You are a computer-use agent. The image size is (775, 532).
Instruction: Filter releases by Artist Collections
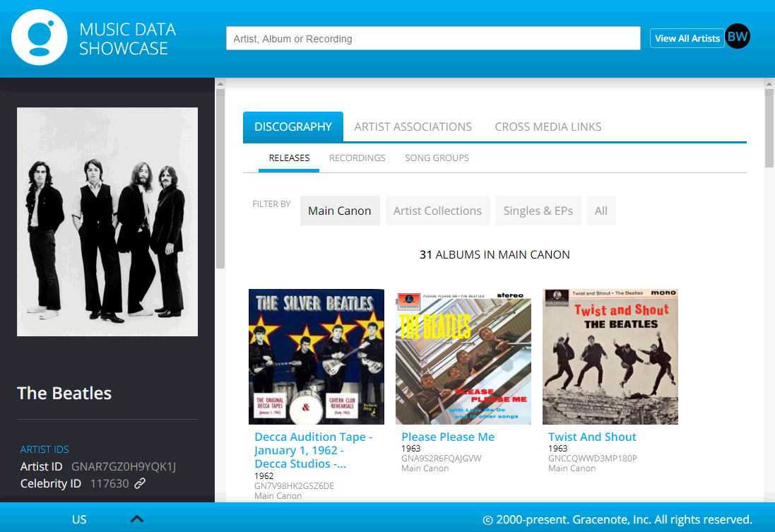pos(437,211)
